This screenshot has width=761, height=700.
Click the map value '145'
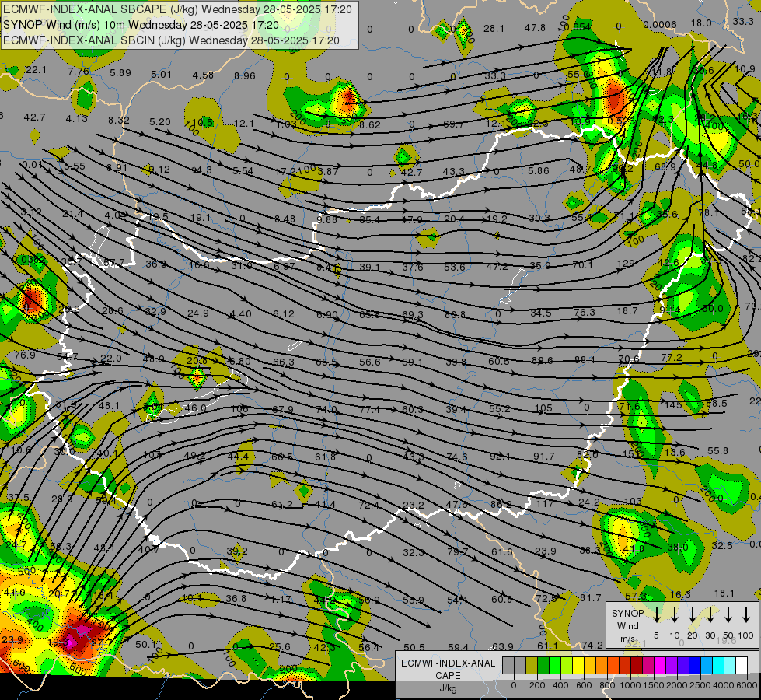(x=673, y=404)
